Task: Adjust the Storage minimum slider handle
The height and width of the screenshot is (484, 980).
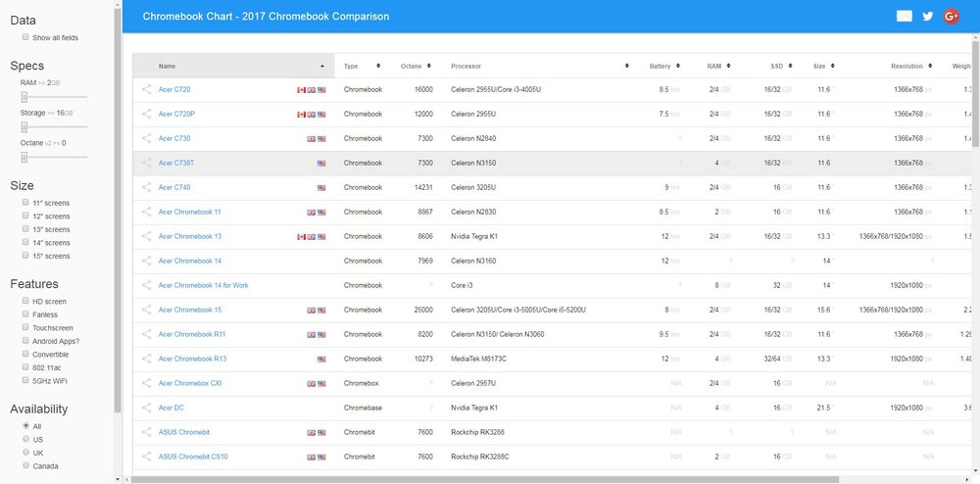Action: pyautogui.click(x=24, y=126)
